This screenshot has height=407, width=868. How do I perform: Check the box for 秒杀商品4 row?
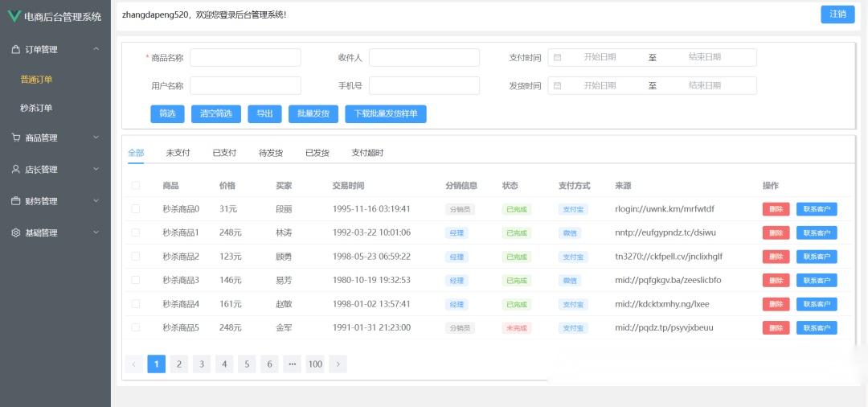pos(136,304)
